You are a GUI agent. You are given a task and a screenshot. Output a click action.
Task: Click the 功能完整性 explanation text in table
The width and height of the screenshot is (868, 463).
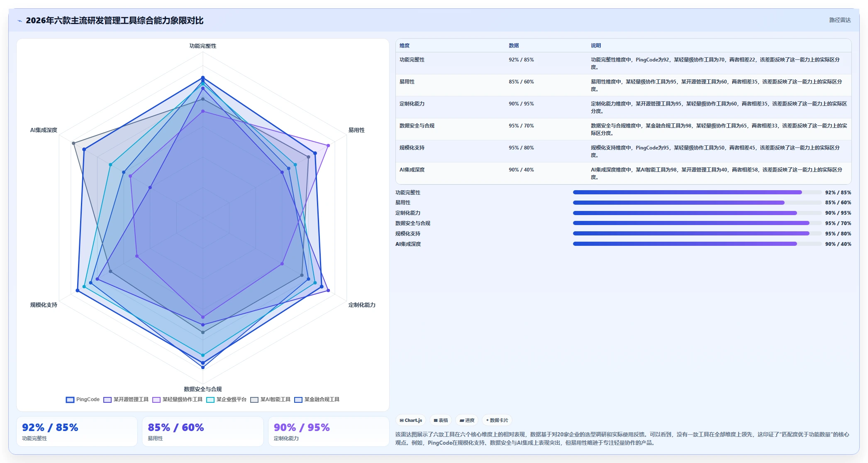(x=715, y=63)
